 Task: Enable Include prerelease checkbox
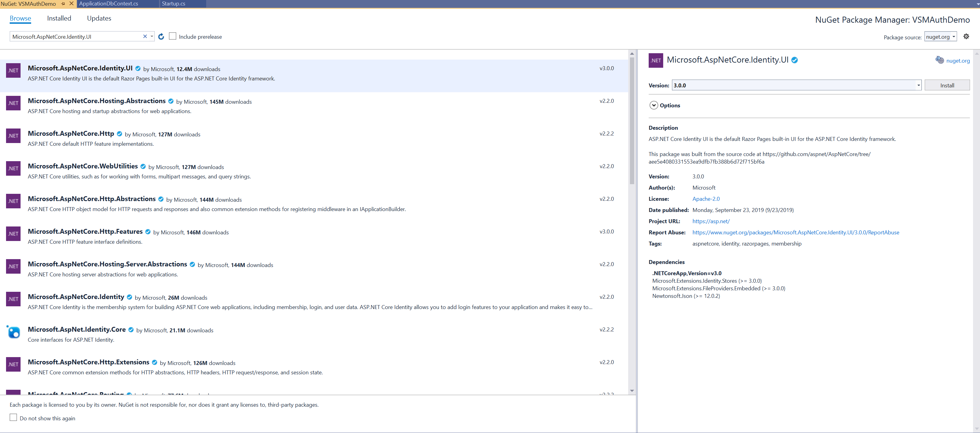coord(173,36)
